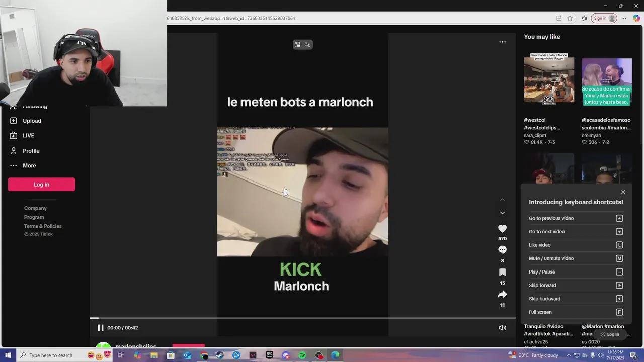
Task: Click the browser address bar URL
Action: 231,18
